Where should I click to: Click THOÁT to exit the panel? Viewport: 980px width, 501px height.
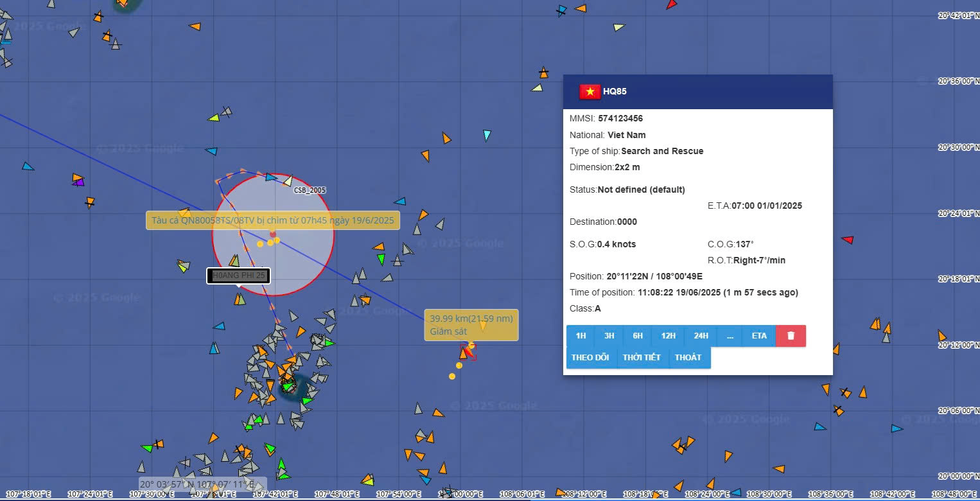pos(688,358)
